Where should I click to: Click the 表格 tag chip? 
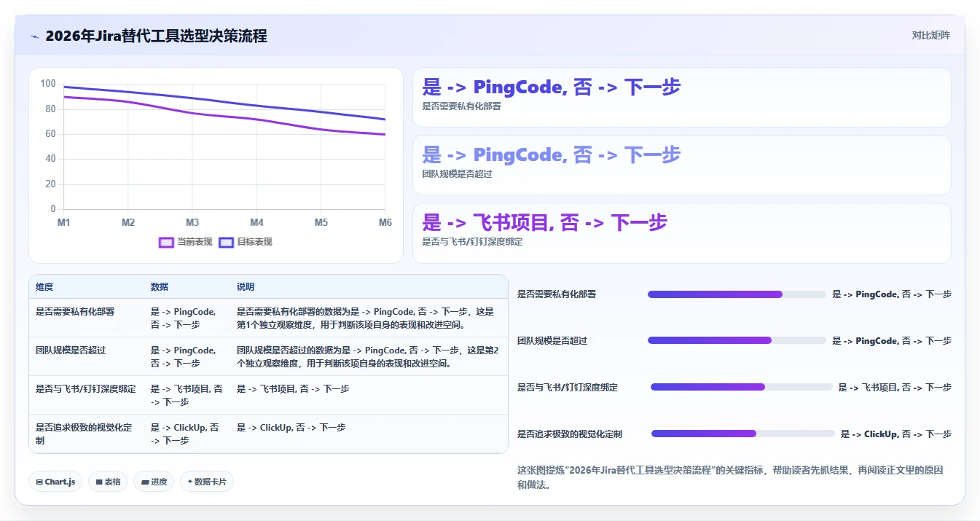(108, 482)
